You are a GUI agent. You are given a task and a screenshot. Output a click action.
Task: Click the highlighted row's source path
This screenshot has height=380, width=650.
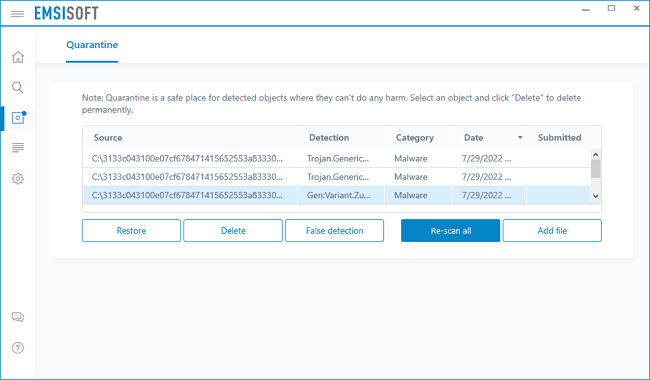point(187,195)
